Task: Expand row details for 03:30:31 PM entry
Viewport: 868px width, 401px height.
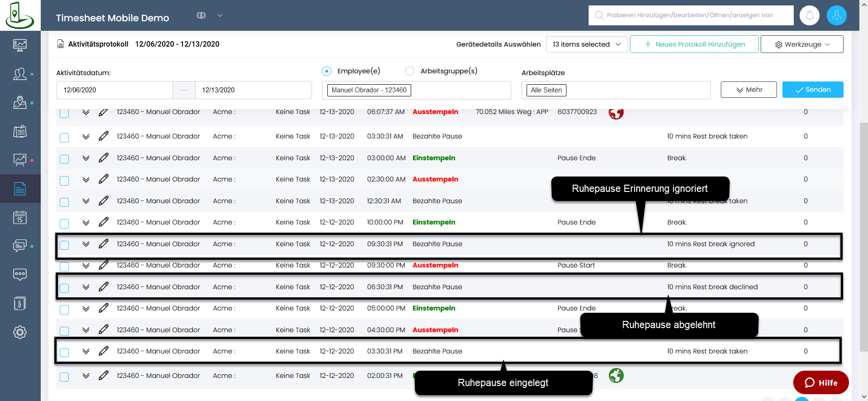Action: [x=86, y=351]
